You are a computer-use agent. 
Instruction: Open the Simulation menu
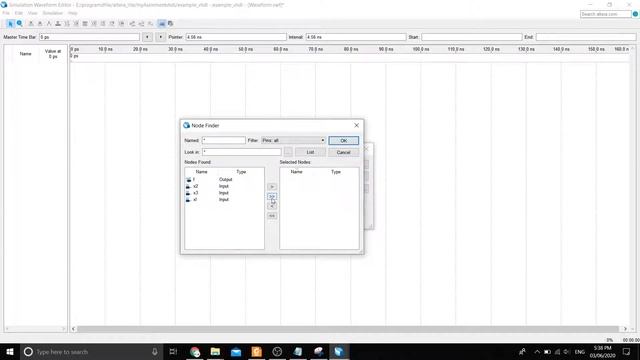click(53, 13)
